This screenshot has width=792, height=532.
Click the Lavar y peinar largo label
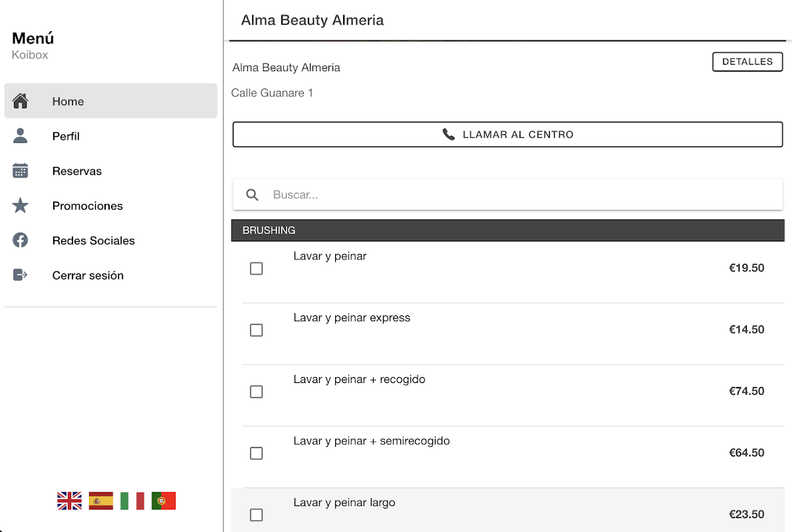point(344,503)
